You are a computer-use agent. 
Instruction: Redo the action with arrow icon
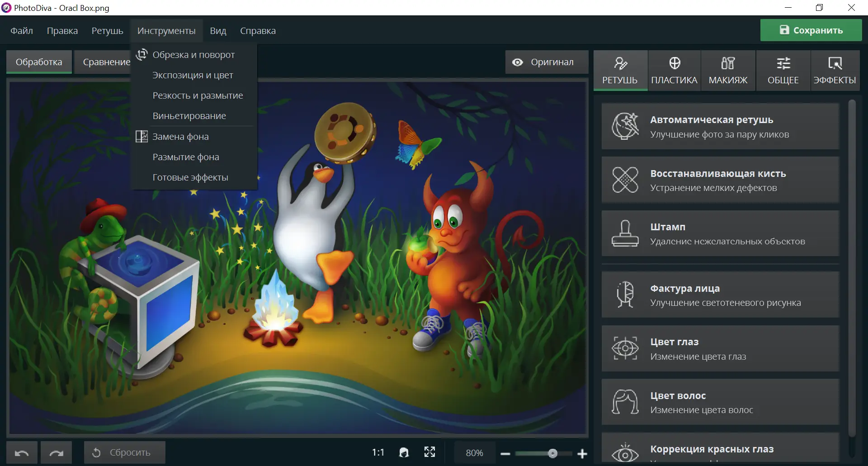click(56, 452)
